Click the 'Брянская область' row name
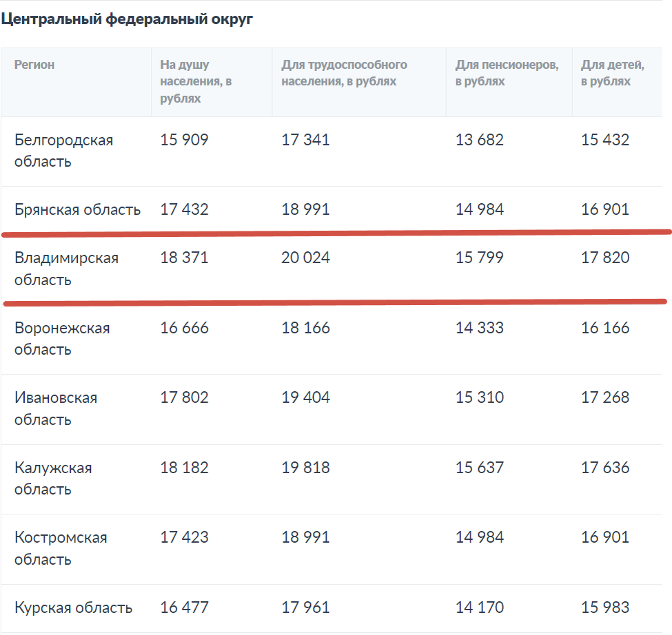The height and width of the screenshot is (635, 672). point(78,210)
